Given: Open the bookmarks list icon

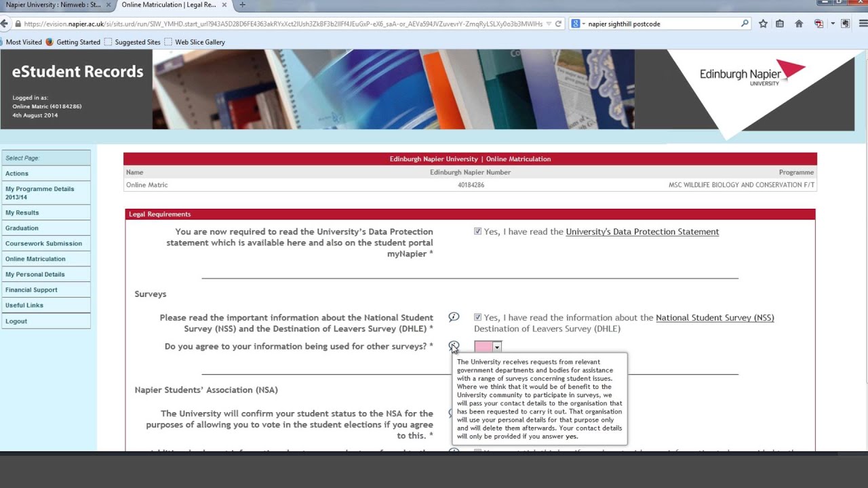Looking at the screenshot, I should coord(780,24).
